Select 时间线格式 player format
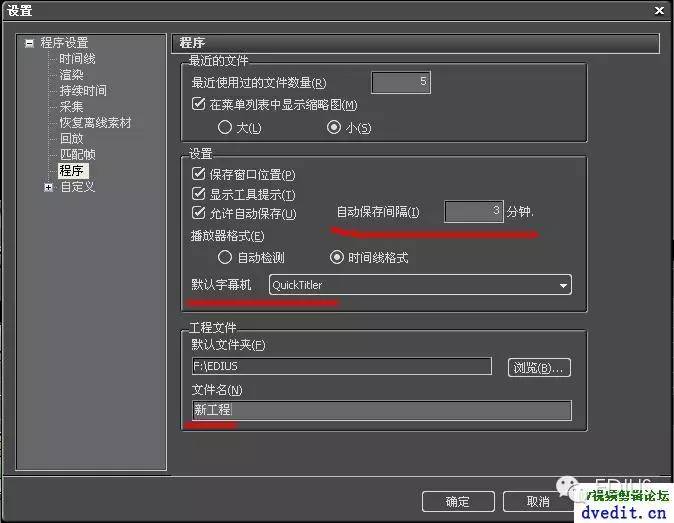 337,257
